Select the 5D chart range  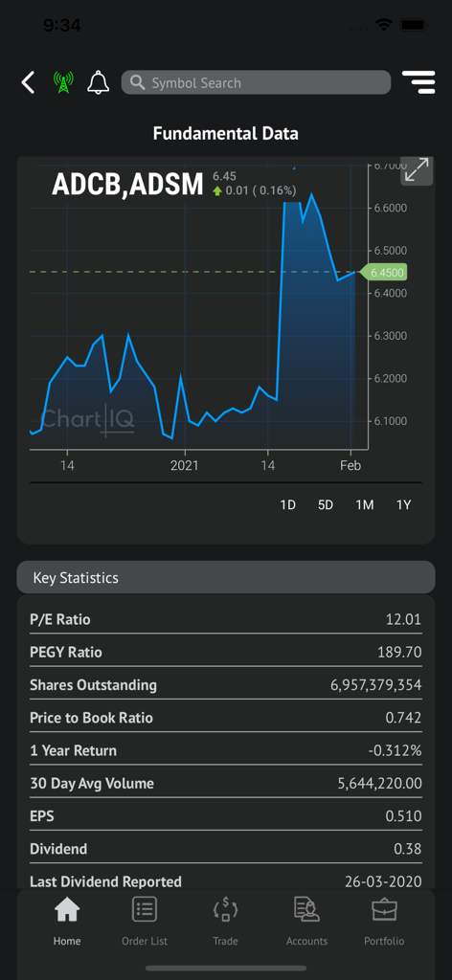pyautogui.click(x=326, y=505)
